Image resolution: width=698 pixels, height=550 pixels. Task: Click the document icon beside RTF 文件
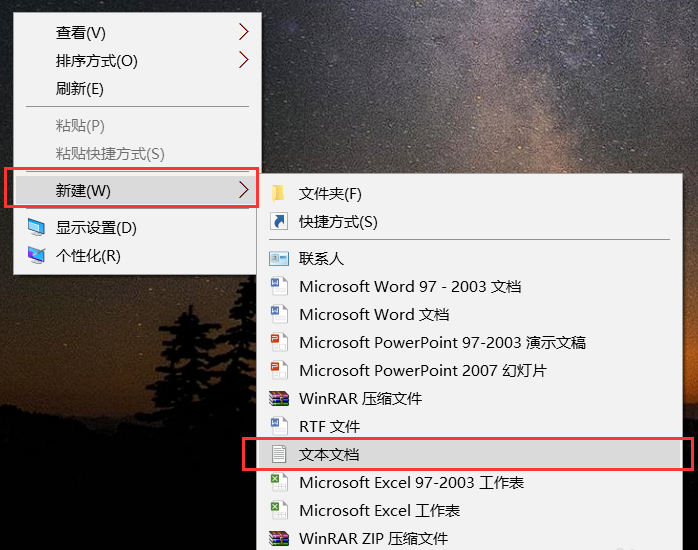tap(279, 426)
